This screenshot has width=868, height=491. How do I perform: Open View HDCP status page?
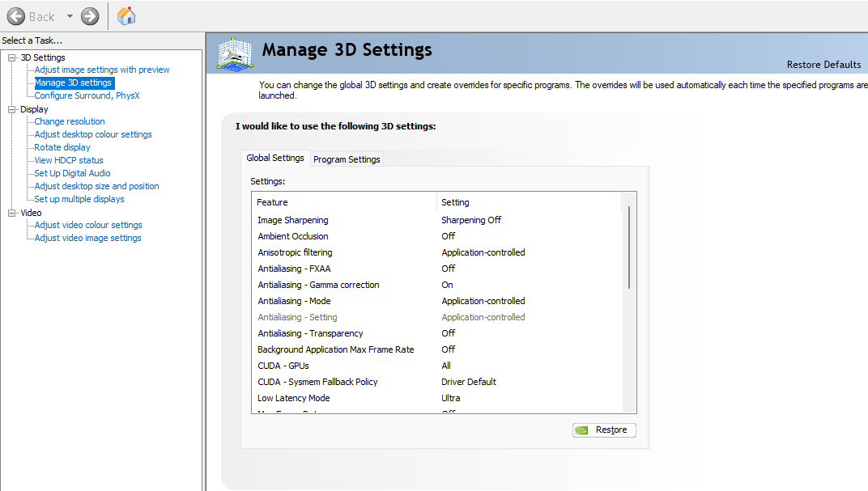(x=69, y=160)
